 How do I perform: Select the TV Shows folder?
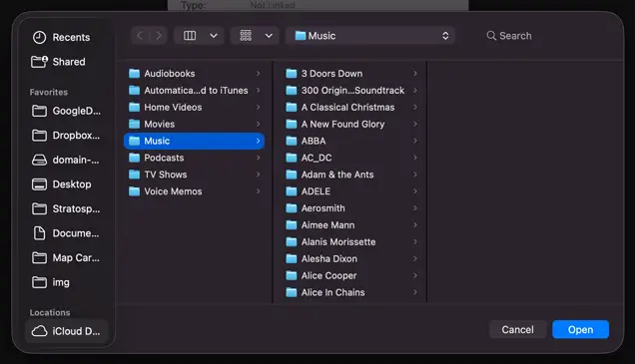coord(194,175)
